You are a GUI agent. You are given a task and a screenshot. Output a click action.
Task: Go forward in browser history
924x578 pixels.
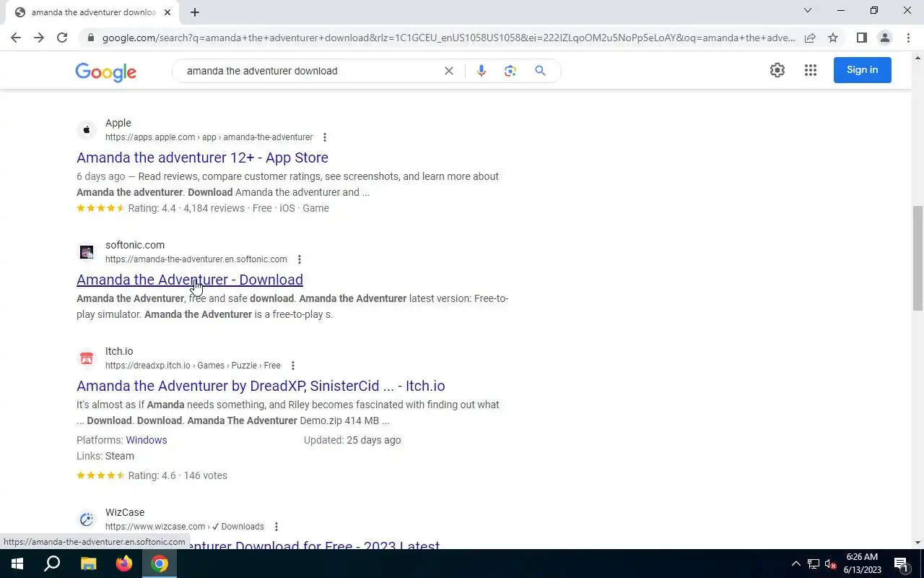click(x=39, y=38)
